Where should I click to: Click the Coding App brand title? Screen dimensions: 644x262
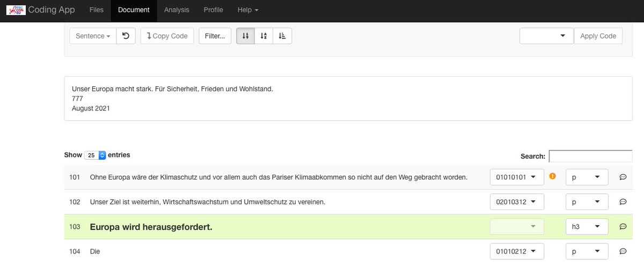point(52,10)
